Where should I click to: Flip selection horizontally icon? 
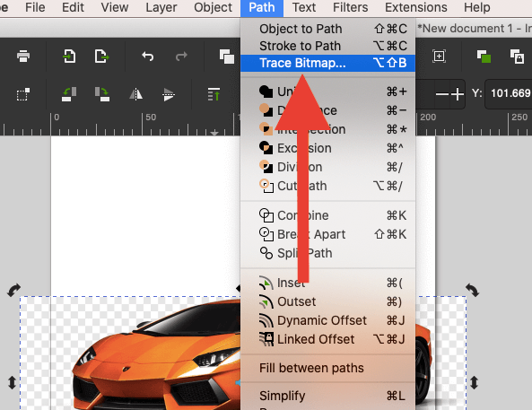click(135, 94)
